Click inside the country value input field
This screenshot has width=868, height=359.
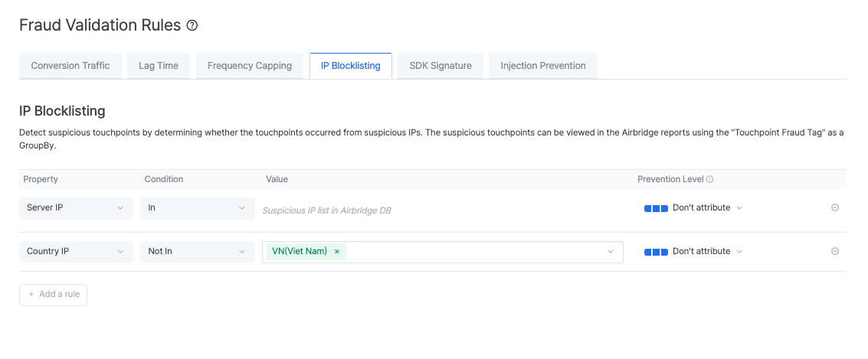click(x=475, y=252)
